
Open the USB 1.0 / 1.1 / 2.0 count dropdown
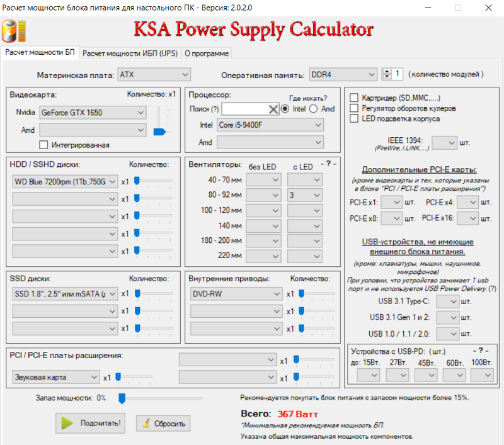[448, 334]
